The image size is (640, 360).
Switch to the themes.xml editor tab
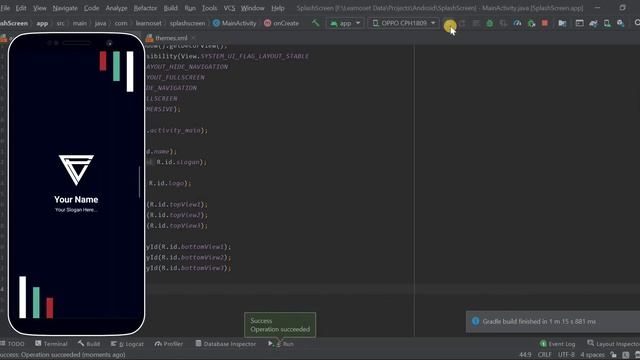tap(171, 38)
